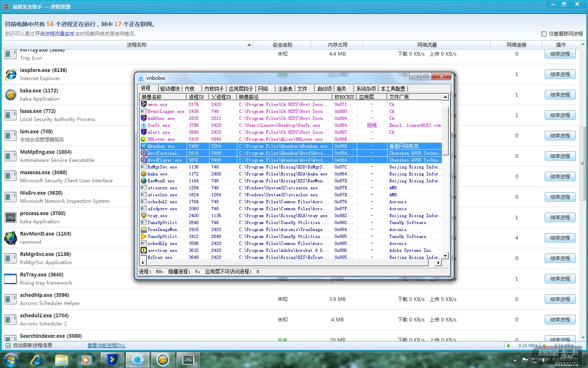Open Internet Explorer from the taskbar

36,360
